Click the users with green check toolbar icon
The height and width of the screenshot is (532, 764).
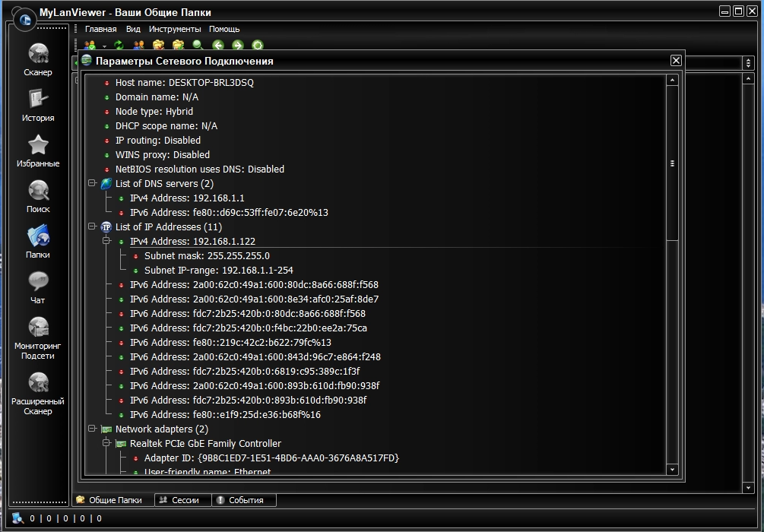point(90,46)
